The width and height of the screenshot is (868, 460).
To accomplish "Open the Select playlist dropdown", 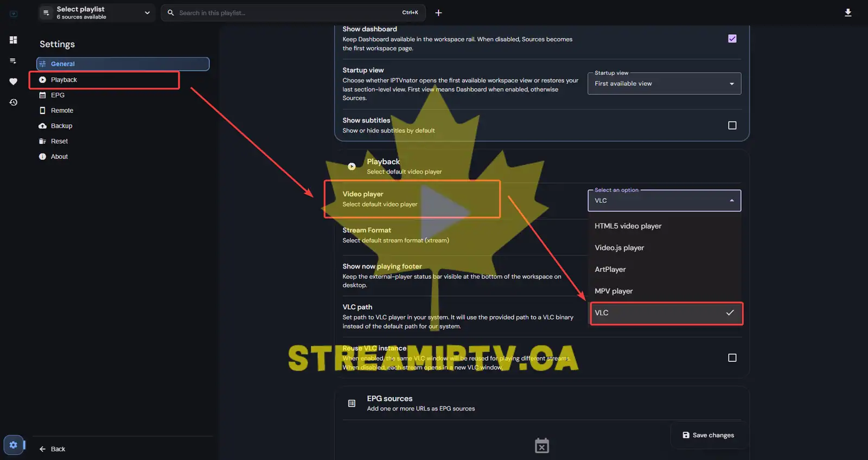I will tap(97, 12).
